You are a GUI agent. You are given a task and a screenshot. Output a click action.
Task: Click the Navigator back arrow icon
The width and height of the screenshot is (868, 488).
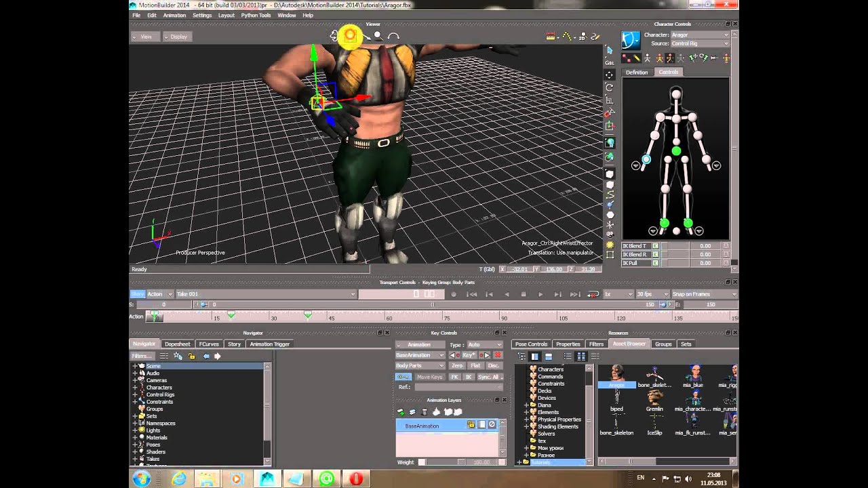pos(206,356)
